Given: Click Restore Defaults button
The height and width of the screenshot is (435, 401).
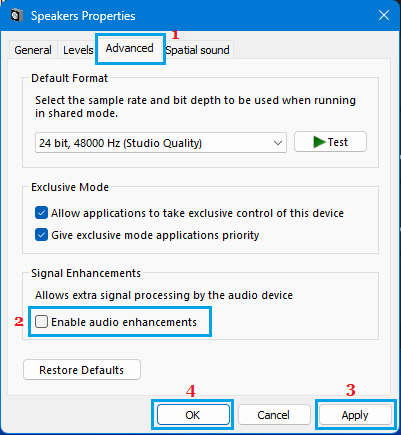Looking at the screenshot, I should [82, 370].
